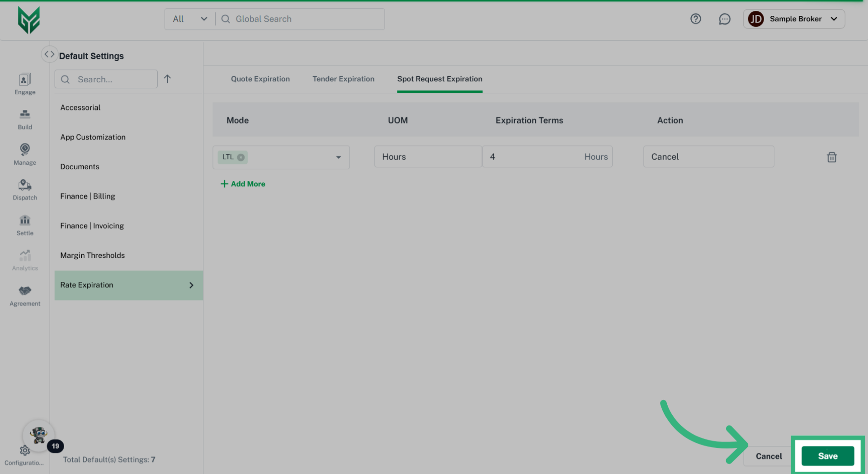This screenshot has height=474, width=868.
Task: Click the assistant mascot avatar
Action: pos(38,436)
